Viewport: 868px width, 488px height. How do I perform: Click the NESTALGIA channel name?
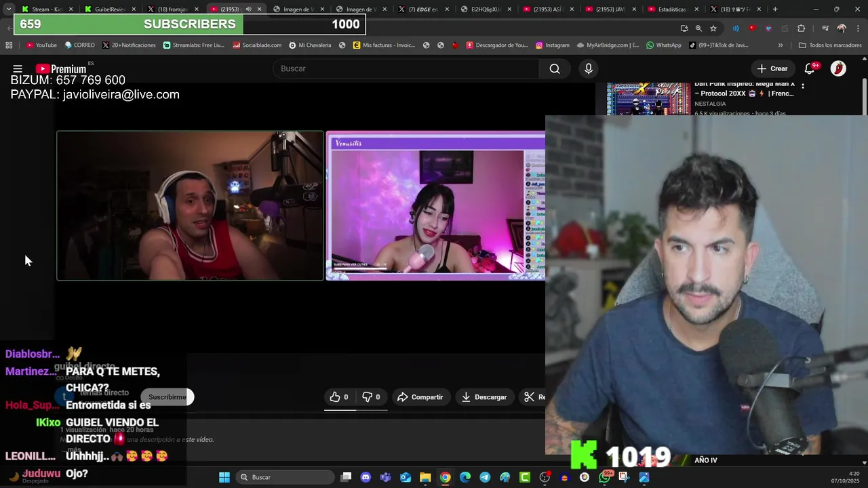[710, 104]
